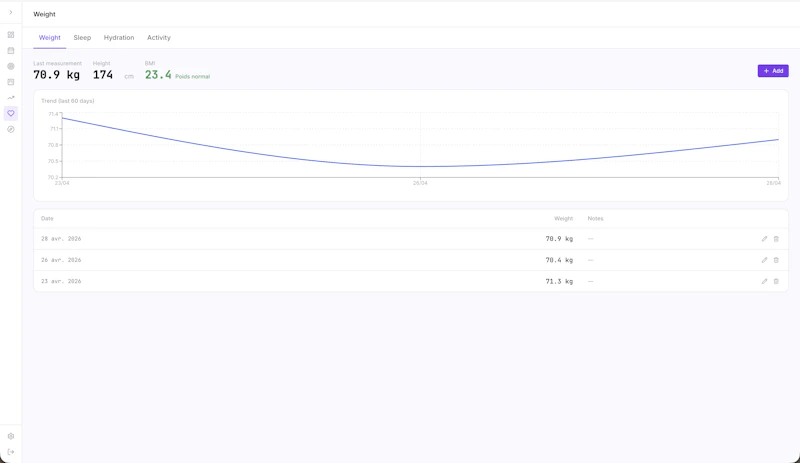Open the image panel icon in sidebar

(x=11, y=82)
